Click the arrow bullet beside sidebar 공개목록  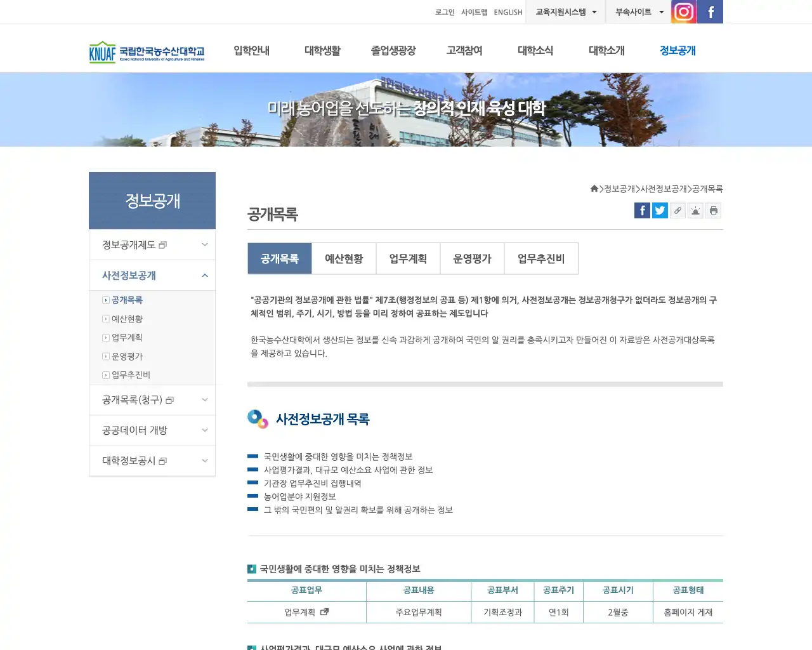click(106, 300)
